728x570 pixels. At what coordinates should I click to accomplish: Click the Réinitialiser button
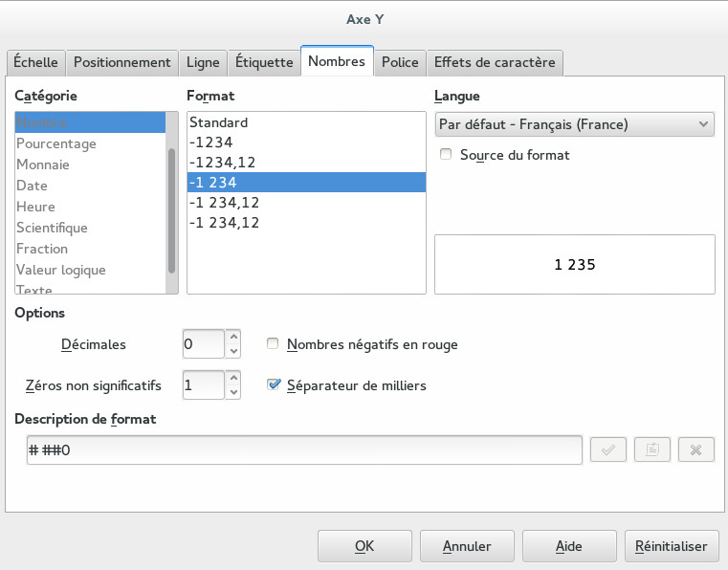click(671, 546)
